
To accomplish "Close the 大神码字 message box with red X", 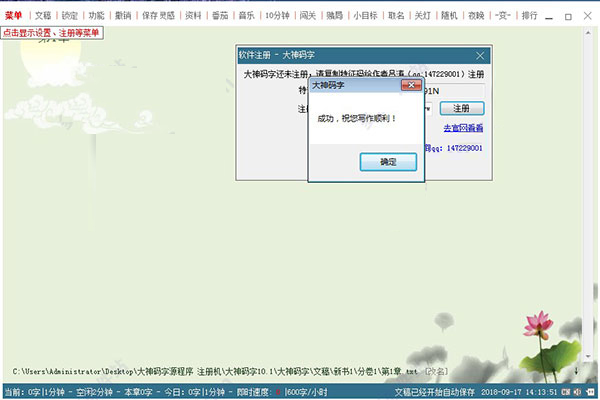I will pyautogui.click(x=411, y=85).
